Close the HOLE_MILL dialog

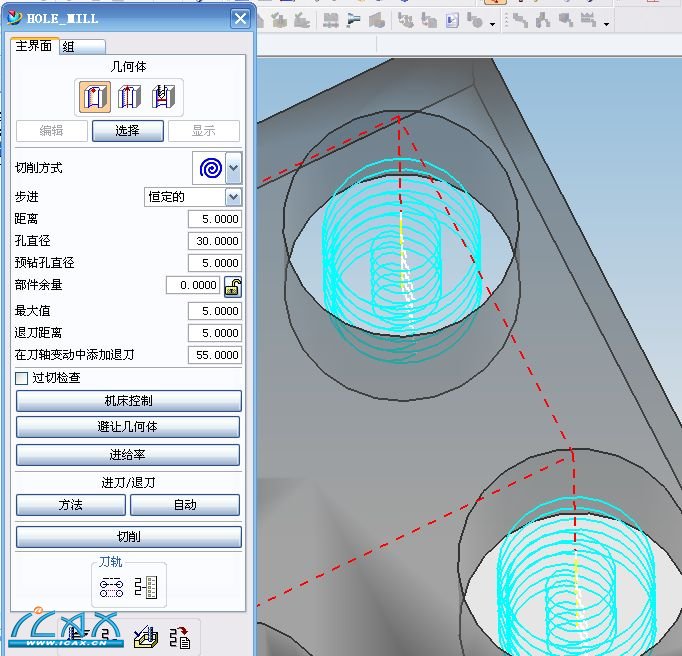point(240,19)
